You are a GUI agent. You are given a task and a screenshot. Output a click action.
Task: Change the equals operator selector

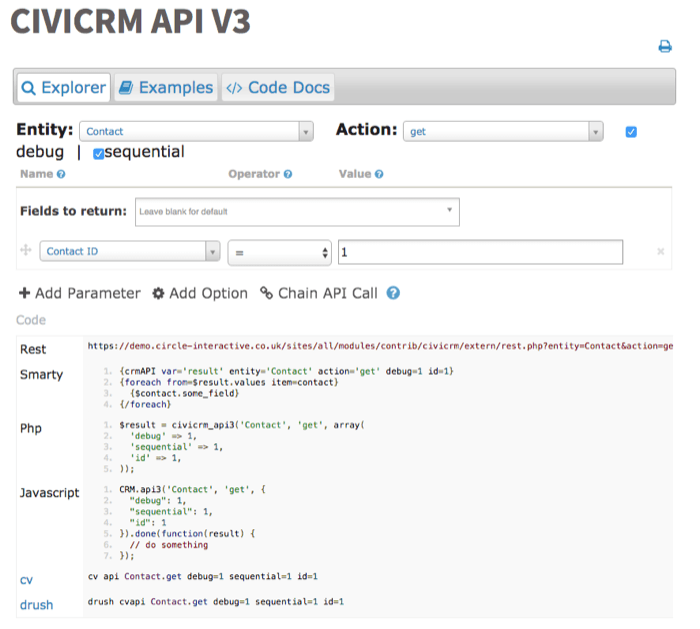279,252
